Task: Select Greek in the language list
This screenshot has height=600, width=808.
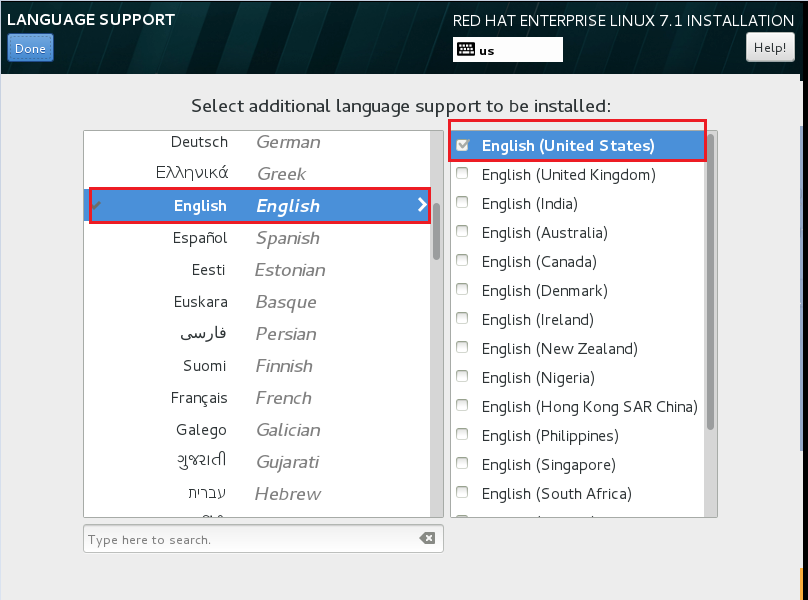Action: (x=257, y=173)
